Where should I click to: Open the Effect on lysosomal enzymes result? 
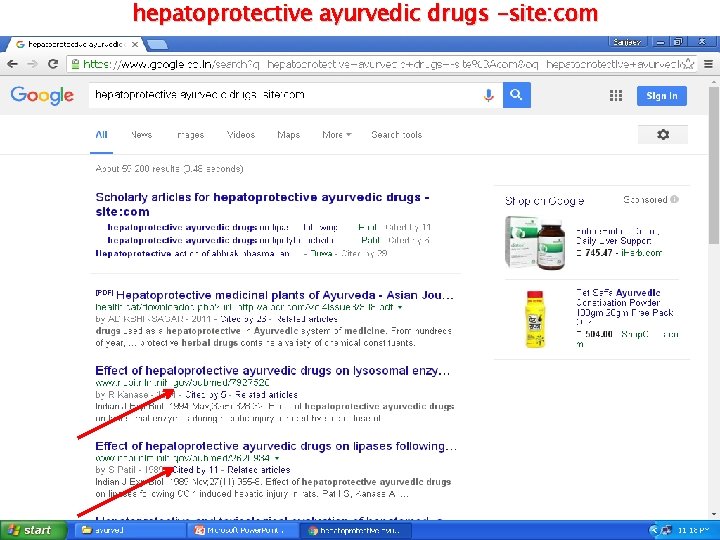click(x=273, y=371)
